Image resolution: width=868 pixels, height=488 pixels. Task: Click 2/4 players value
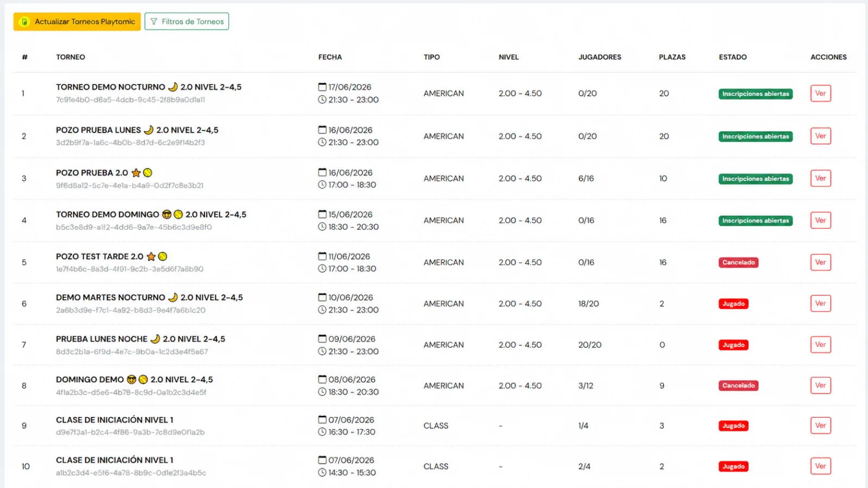[x=584, y=466]
